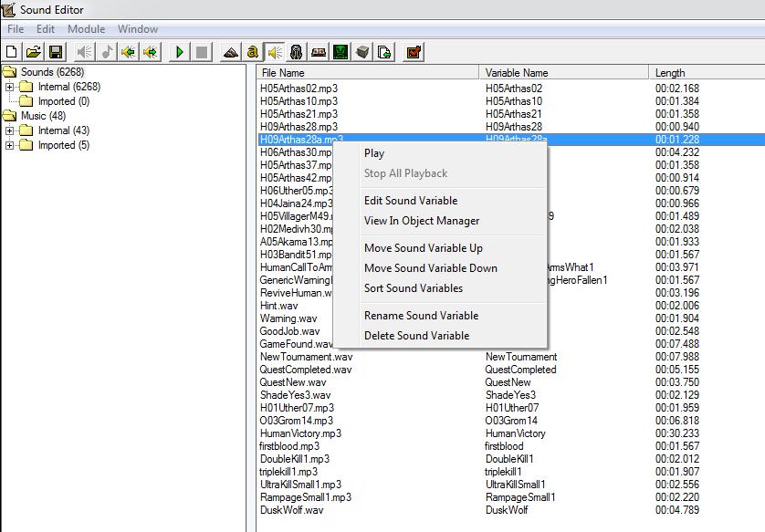
Task: Select the Internal (6268) folder label
Action: (69, 87)
